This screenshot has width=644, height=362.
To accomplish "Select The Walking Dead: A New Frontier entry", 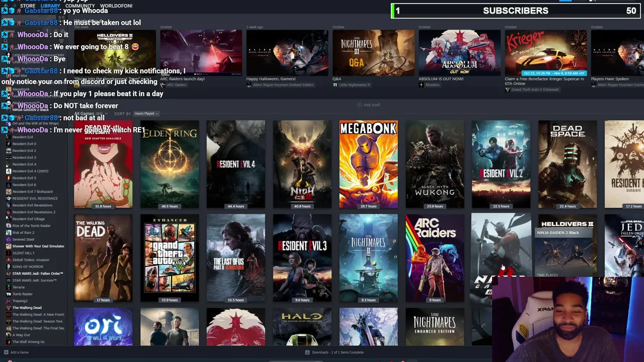I will 38,314.
